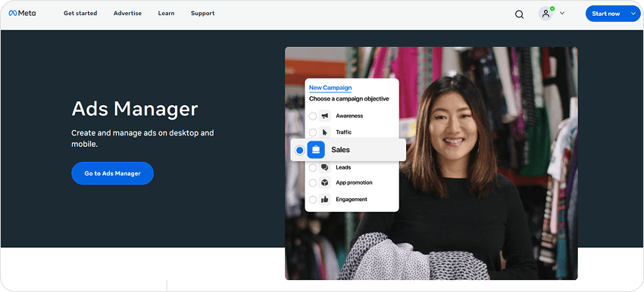Select the Leads radio button

click(x=313, y=167)
